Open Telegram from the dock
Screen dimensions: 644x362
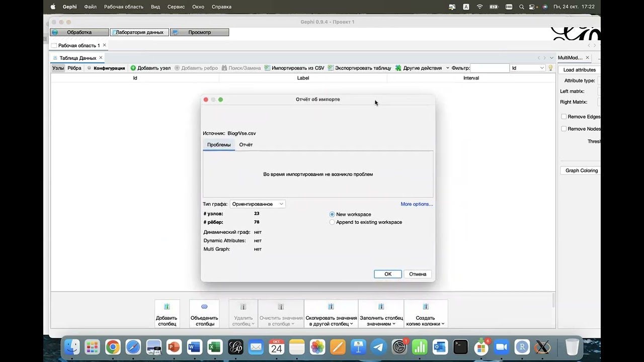pos(379,347)
